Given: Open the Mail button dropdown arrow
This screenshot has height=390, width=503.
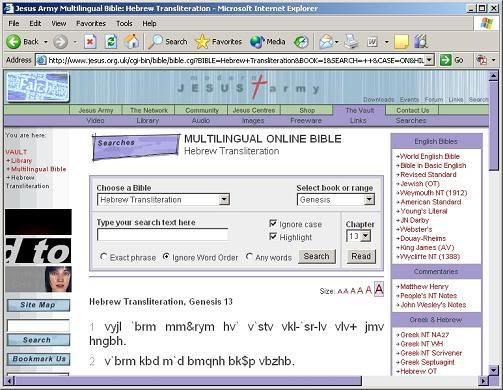Looking at the screenshot, I should click(337, 42).
